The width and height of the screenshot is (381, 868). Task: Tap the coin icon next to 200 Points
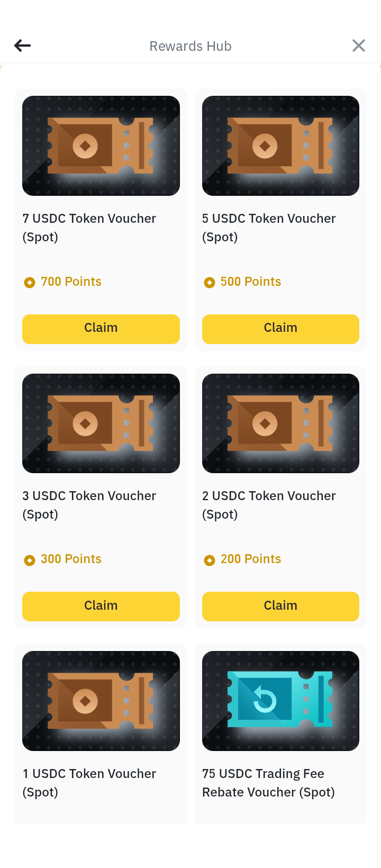pos(210,560)
